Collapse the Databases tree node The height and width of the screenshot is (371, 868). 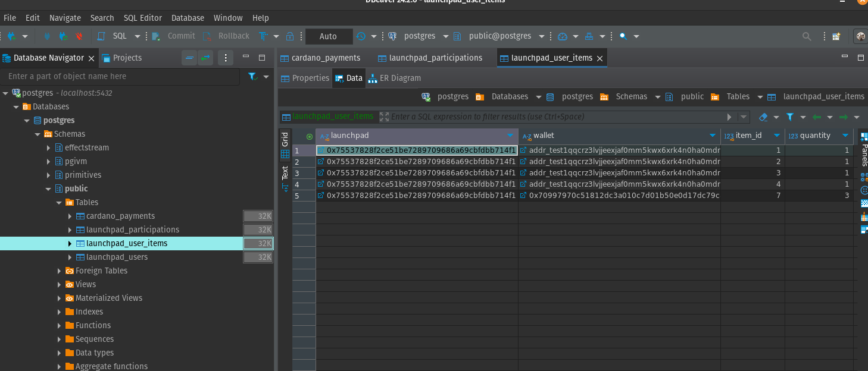coord(16,107)
